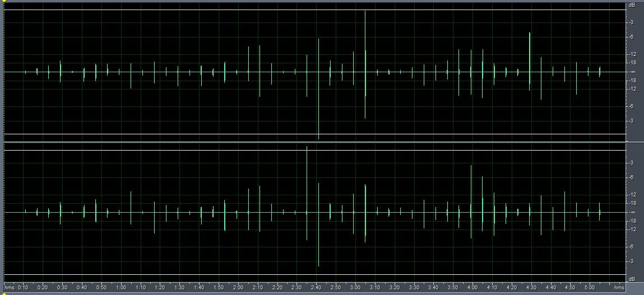Screen dimensions: 644x295
Task: Jump to the 0:50 time ruler label
Action: click(101, 288)
